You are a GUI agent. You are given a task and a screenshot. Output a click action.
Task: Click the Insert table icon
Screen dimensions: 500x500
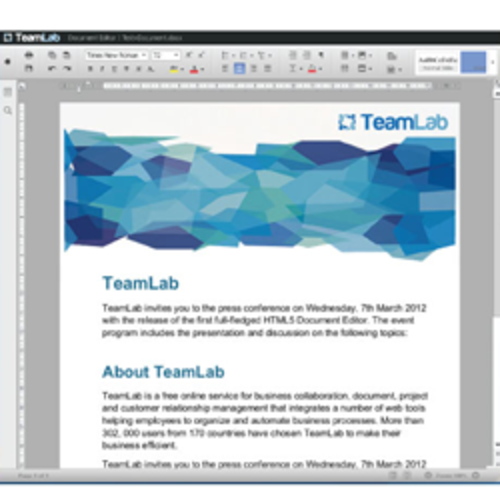[345, 55]
